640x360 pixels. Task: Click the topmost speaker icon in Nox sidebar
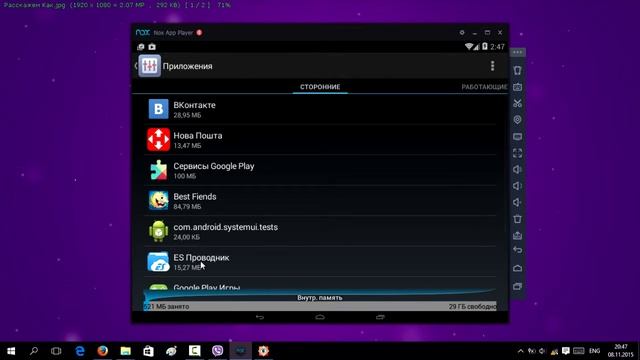[x=518, y=169]
